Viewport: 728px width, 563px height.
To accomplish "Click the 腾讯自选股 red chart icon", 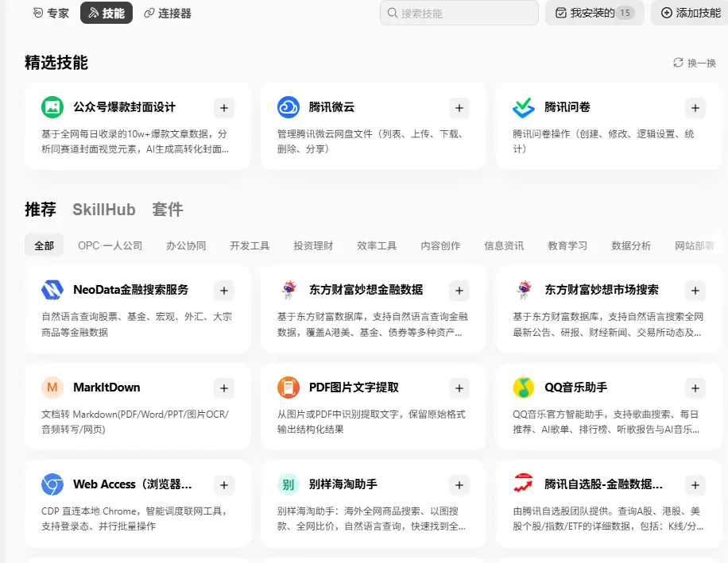I will coord(524,484).
